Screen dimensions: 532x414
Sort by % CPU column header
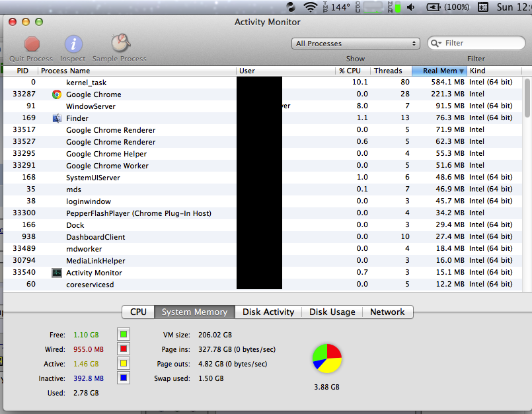(x=352, y=71)
